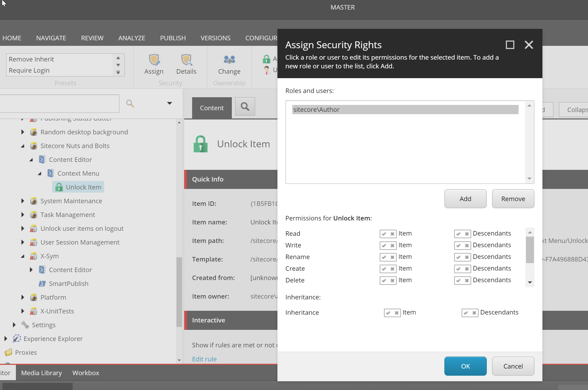Deny Inheritance for Descendants

[x=474, y=313]
